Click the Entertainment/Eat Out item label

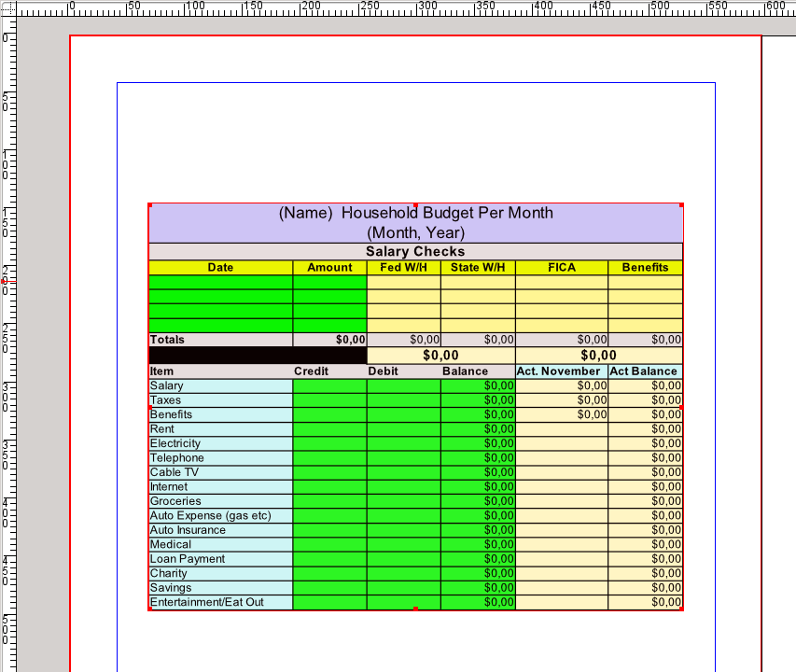tap(220, 602)
